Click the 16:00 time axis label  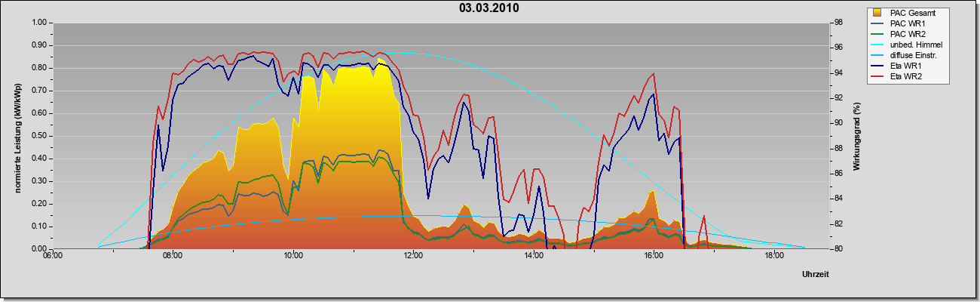coord(654,256)
